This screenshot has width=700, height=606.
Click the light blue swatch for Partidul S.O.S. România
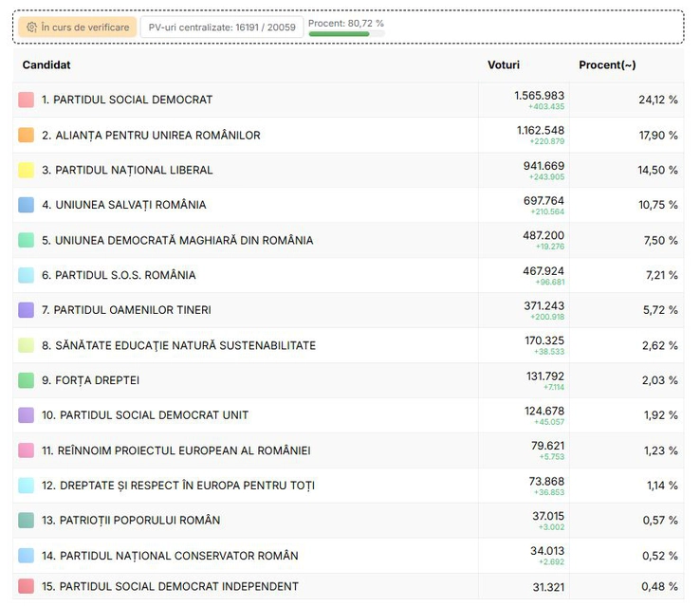27,276
